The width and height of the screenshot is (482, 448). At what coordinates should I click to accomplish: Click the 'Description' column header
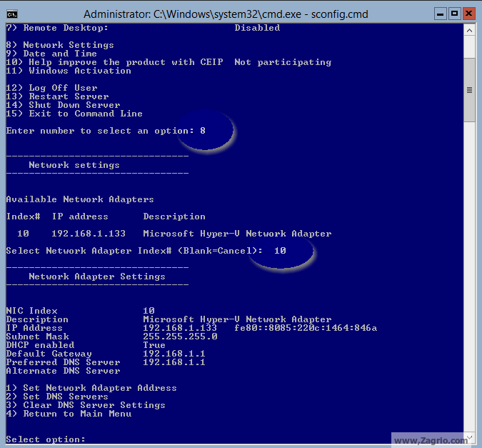(x=174, y=216)
